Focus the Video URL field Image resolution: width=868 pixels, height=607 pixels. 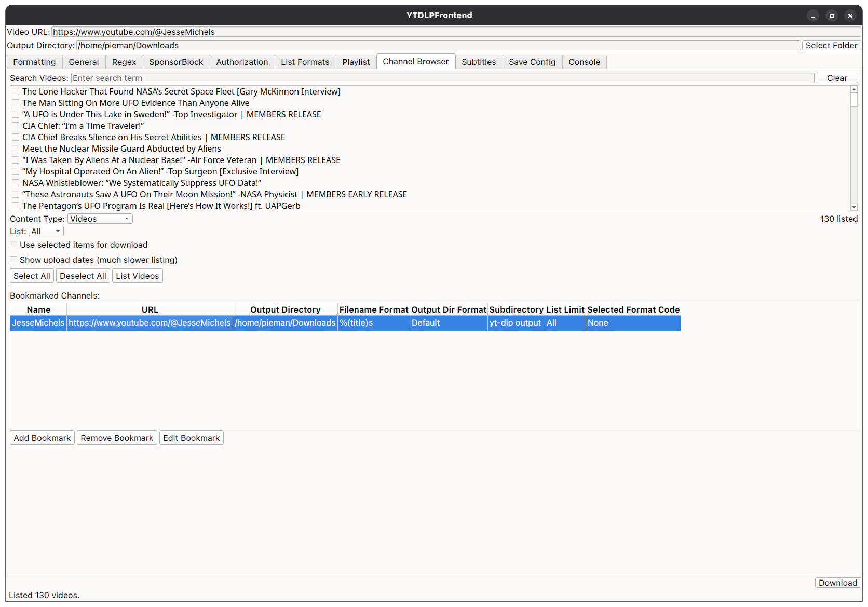tap(456, 32)
